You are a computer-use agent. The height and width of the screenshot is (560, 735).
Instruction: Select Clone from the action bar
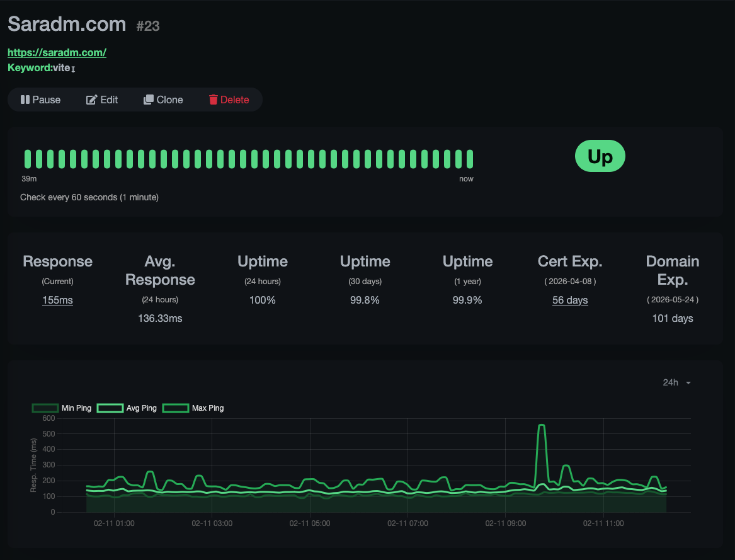(x=163, y=100)
